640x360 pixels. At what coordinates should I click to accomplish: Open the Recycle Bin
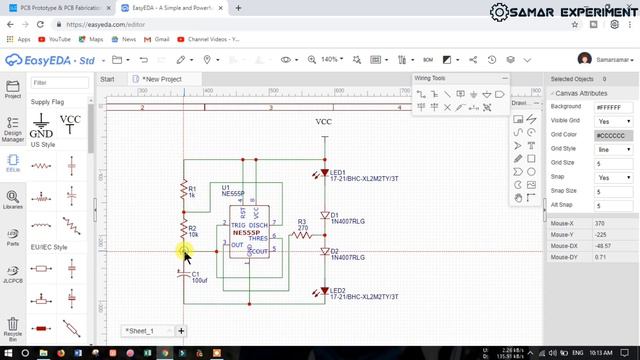pyautogui.click(x=13, y=329)
